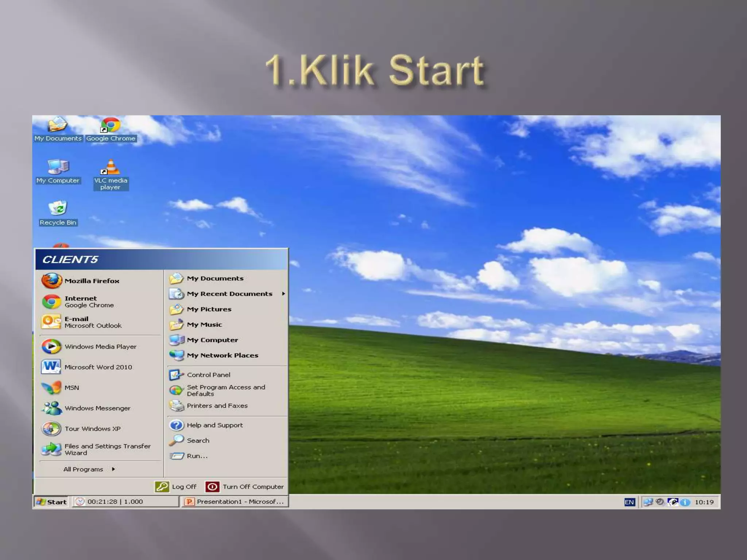Select the Windows Media Player label
Image resolution: width=747 pixels, height=560 pixels.
click(100, 347)
